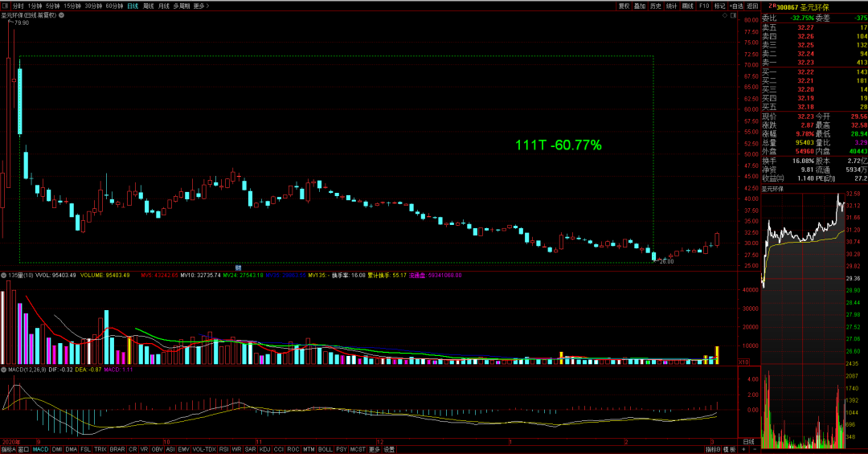Select the CR indicator tab
The height and width of the screenshot is (454, 868).
pyautogui.click(x=133, y=449)
